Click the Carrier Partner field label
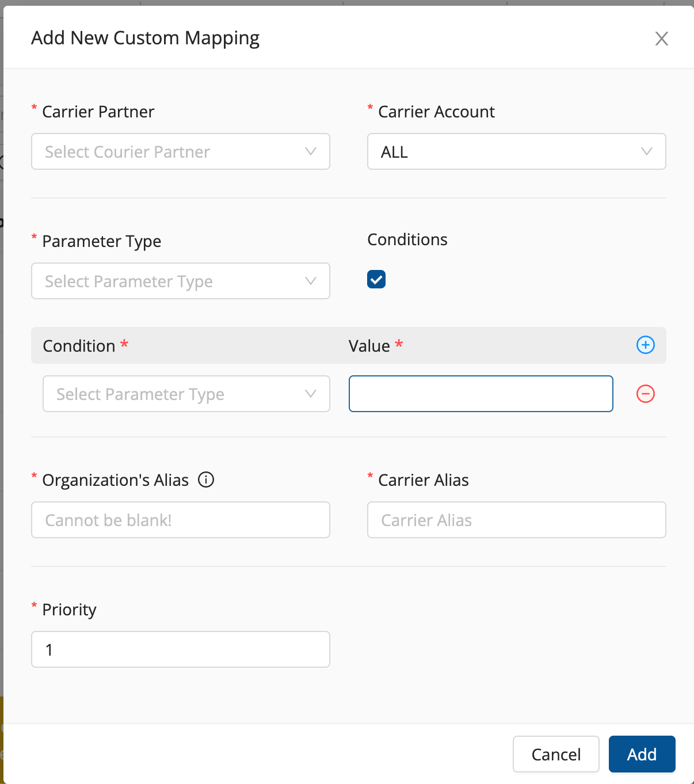This screenshot has width=694, height=784. click(98, 112)
